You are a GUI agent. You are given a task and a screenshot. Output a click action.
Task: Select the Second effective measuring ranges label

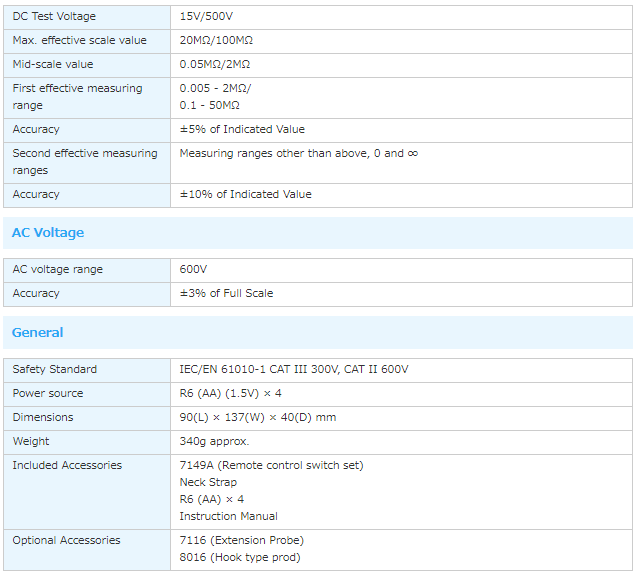point(85,162)
